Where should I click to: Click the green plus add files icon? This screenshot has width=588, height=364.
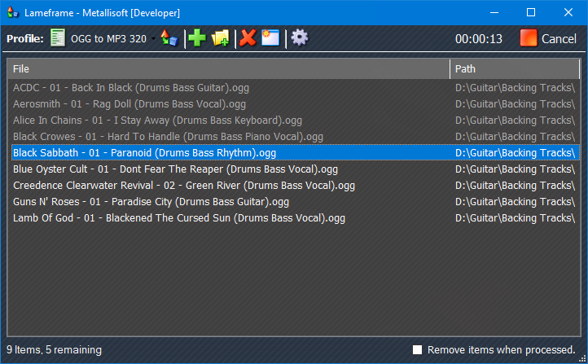point(196,38)
